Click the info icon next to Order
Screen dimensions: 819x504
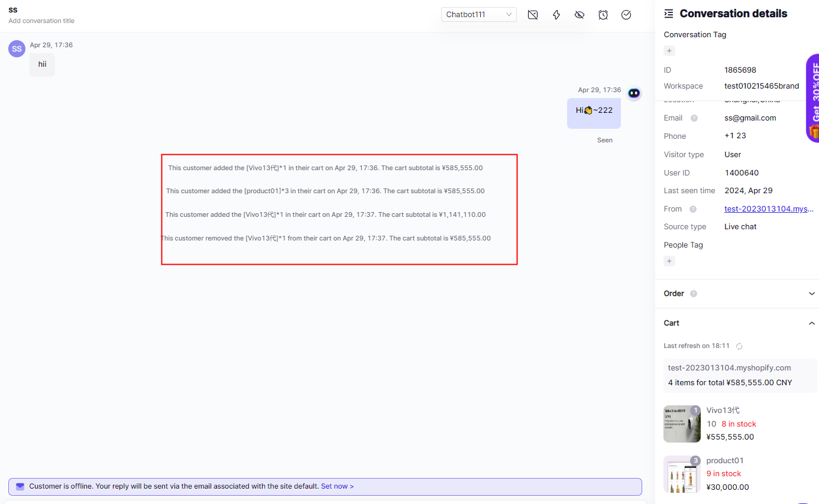pos(694,294)
